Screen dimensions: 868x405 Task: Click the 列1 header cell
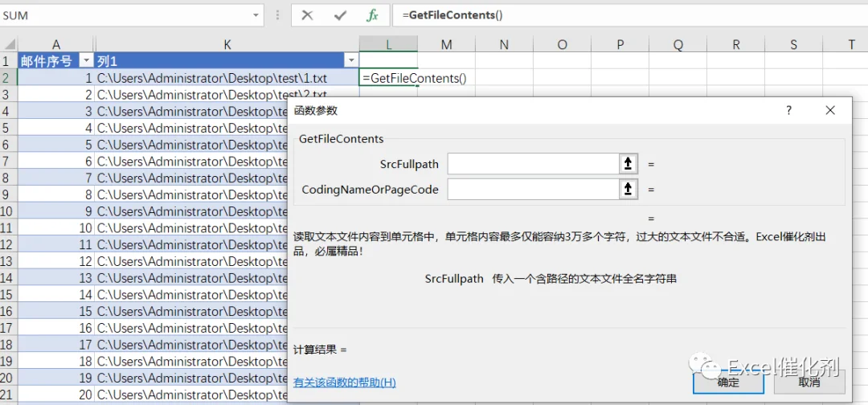227,61
